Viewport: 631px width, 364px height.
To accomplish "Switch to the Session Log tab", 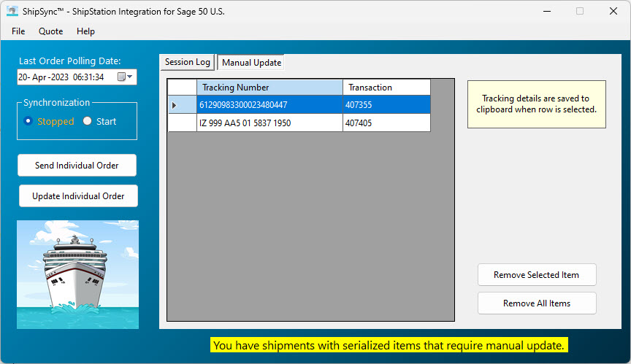I will (188, 62).
